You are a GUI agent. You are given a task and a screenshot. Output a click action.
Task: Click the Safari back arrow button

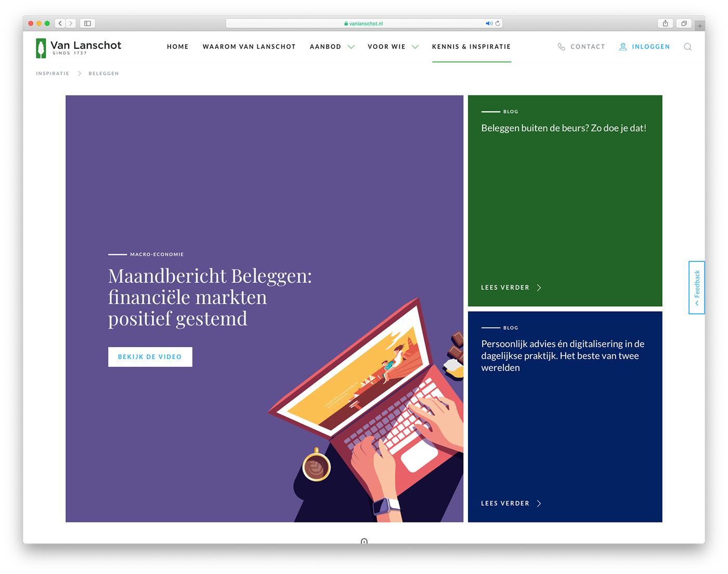(x=60, y=23)
